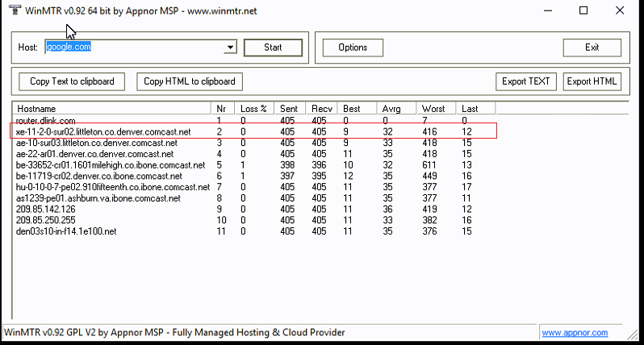Click the Last column header
This screenshot has height=345, width=644.
click(x=475, y=109)
